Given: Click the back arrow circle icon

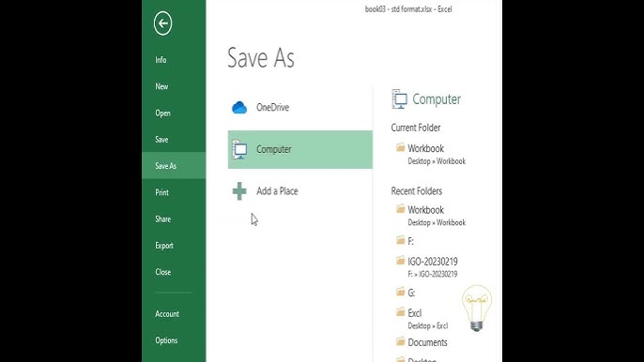Looking at the screenshot, I should pyautogui.click(x=162, y=23).
